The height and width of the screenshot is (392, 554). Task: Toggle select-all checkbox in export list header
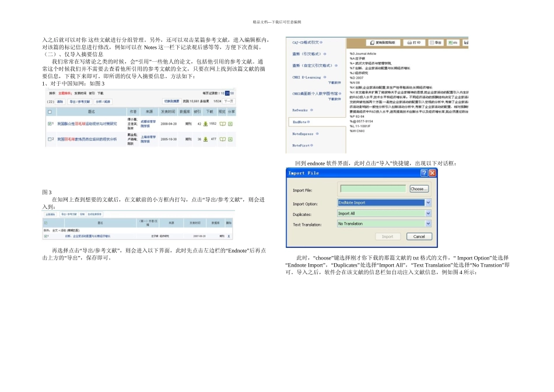pyautogui.click(x=45, y=223)
